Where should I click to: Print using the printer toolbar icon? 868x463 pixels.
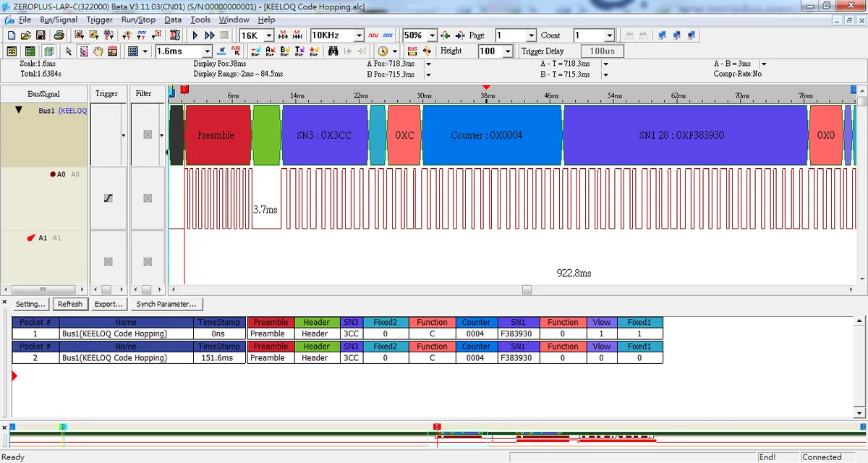point(59,35)
